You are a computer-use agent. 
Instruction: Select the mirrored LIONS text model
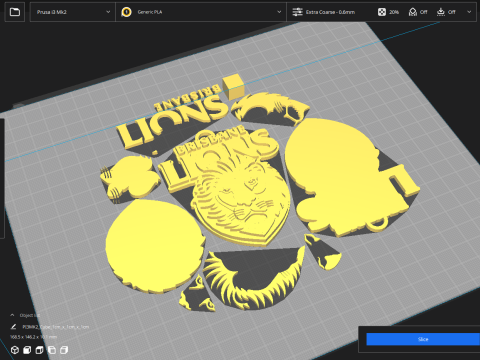[x=173, y=120]
